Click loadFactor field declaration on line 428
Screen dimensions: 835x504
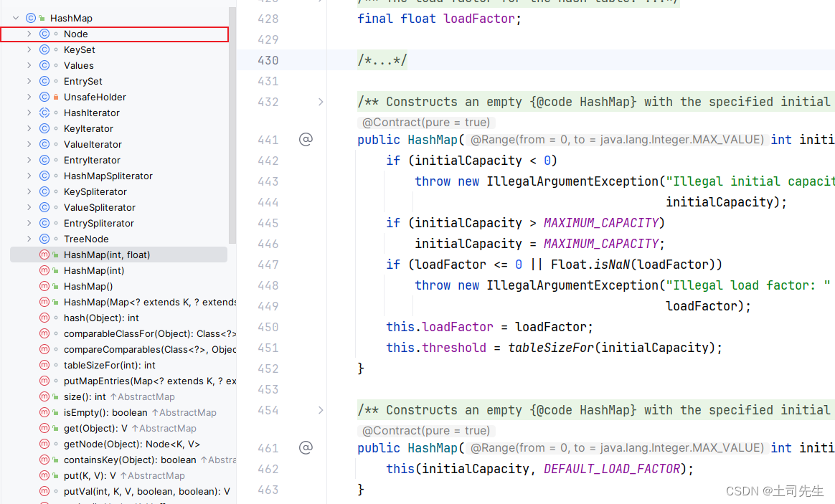(478, 19)
